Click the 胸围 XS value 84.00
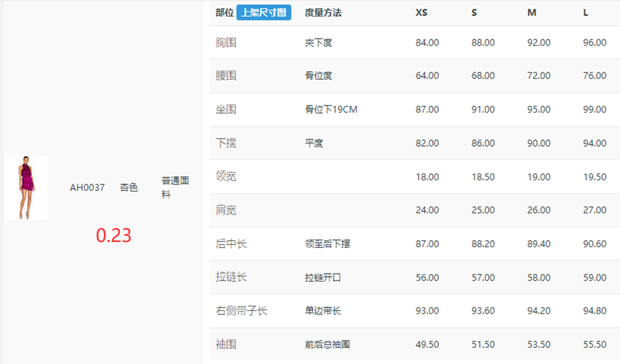 (x=427, y=42)
